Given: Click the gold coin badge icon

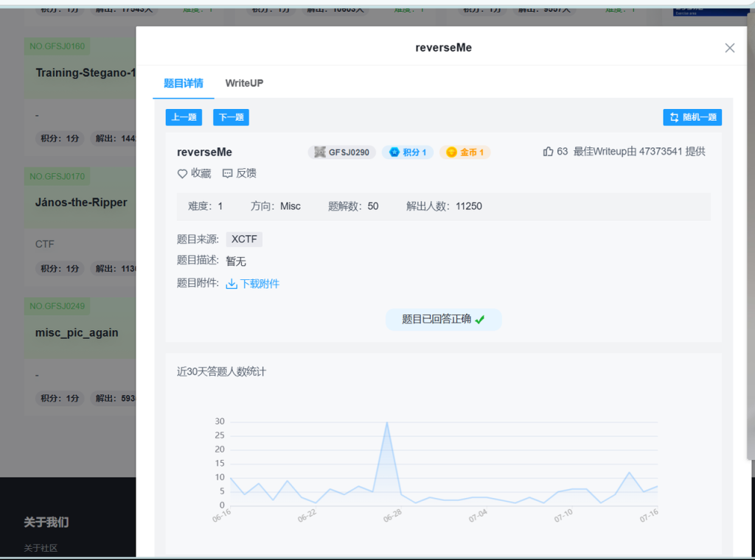Looking at the screenshot, I should [451, 153].
